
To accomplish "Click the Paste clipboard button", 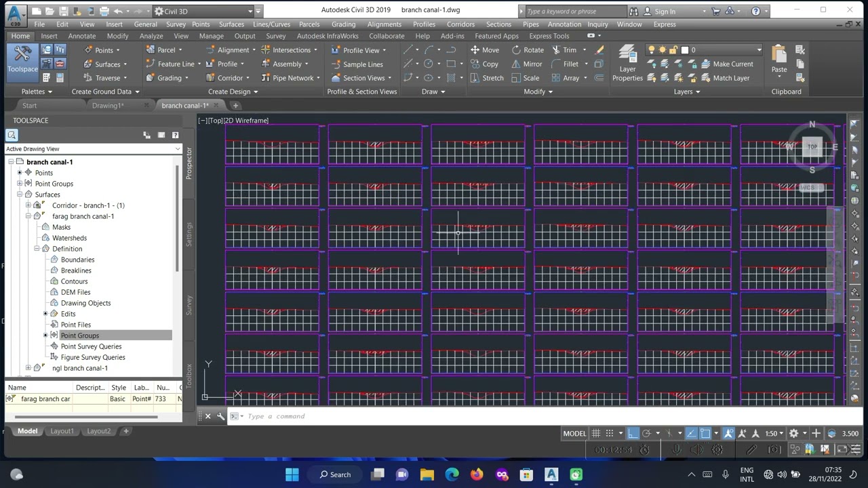I will [779, 60].
